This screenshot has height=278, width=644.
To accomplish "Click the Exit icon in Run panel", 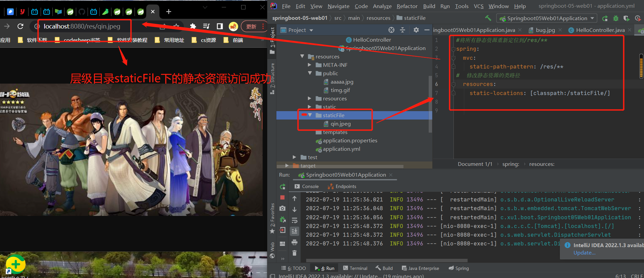I will [x=282, y=230].
